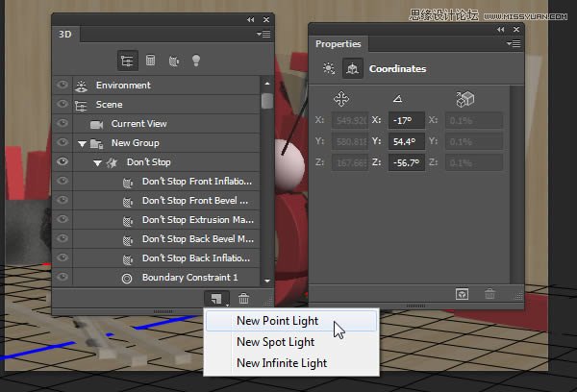Click the folder icon beside New Group
Screen dimensions: 577x392
pyautogui.click(x=97, y=143)
